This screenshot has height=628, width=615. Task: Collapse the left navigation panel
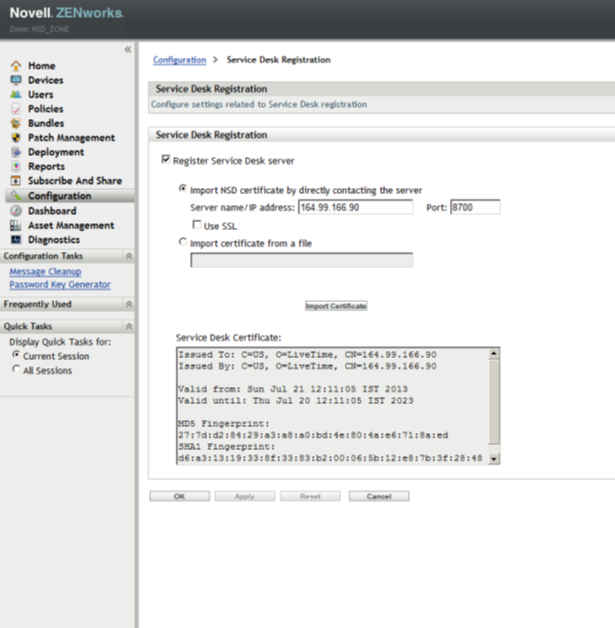128,49
